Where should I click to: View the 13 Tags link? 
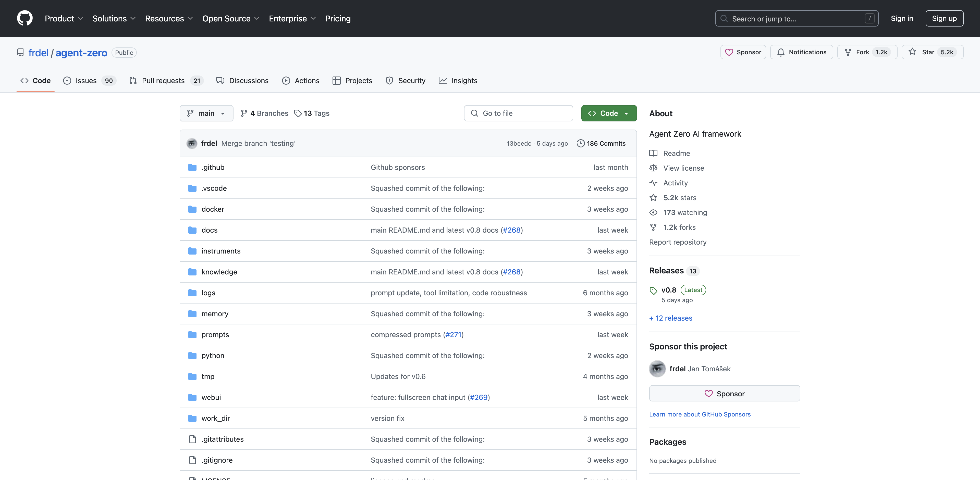coord(312,113)
